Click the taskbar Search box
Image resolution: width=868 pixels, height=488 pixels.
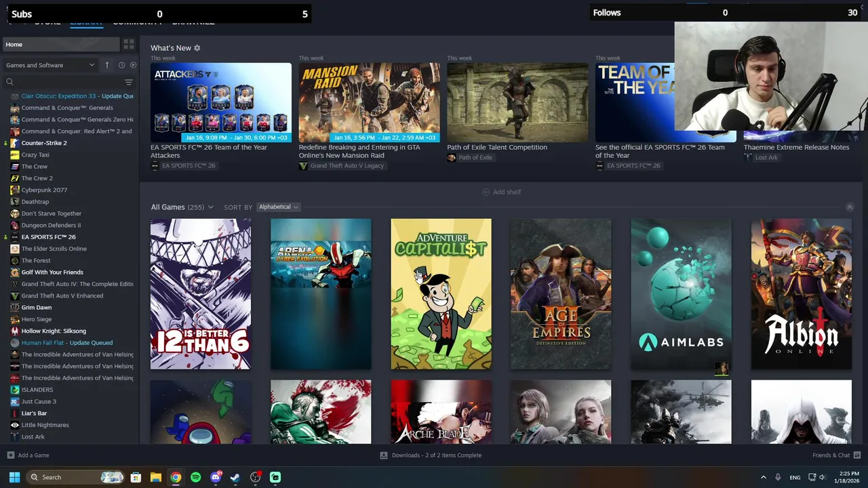pos(76,477)
